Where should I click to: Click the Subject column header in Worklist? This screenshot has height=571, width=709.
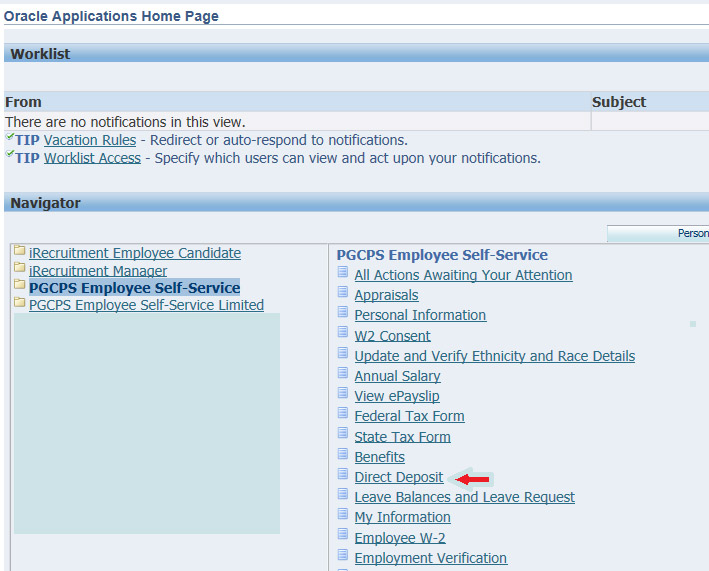tap(619, 102)
